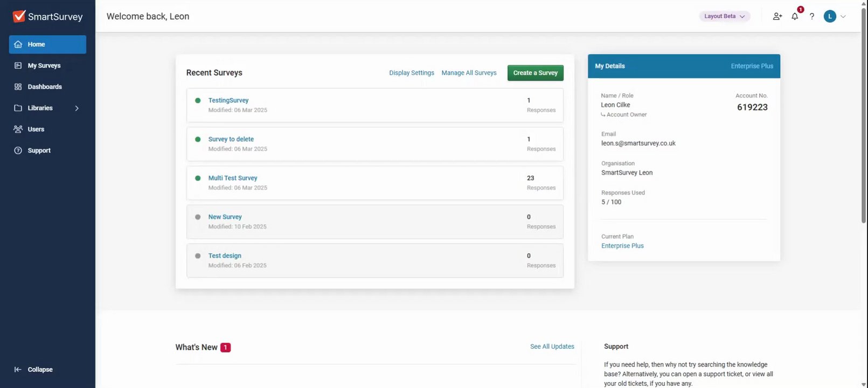
Task: Click the add user icon in header
Action: click(777, 16)
